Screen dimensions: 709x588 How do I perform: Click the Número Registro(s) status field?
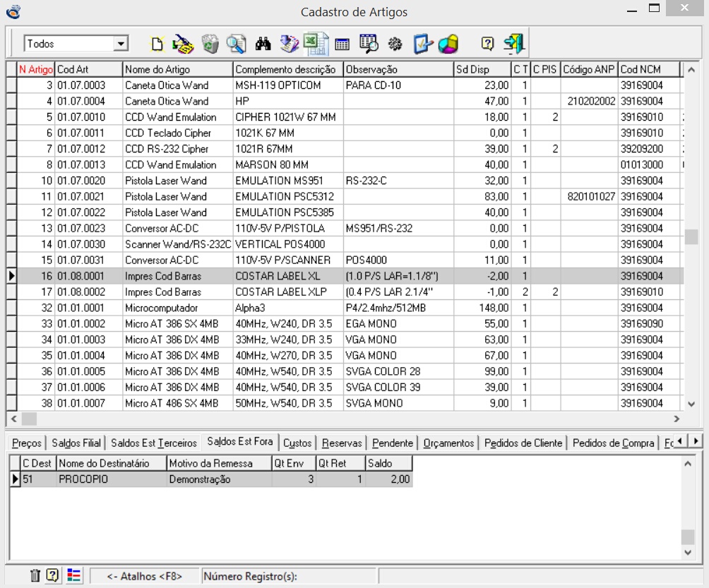[x=289, y=576]
